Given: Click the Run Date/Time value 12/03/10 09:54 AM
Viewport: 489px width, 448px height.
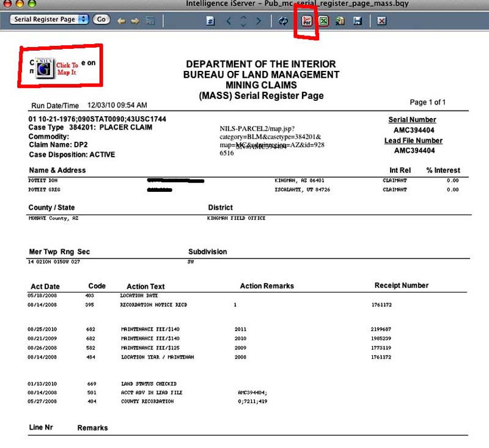Looking at the screenshot, I should tap(117, 105).
